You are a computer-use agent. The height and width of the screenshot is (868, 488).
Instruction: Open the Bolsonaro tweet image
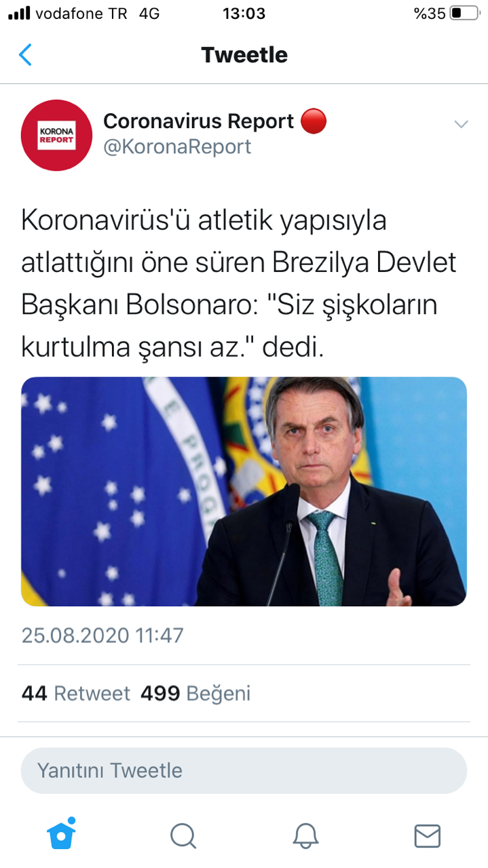[x=244, y=492]
